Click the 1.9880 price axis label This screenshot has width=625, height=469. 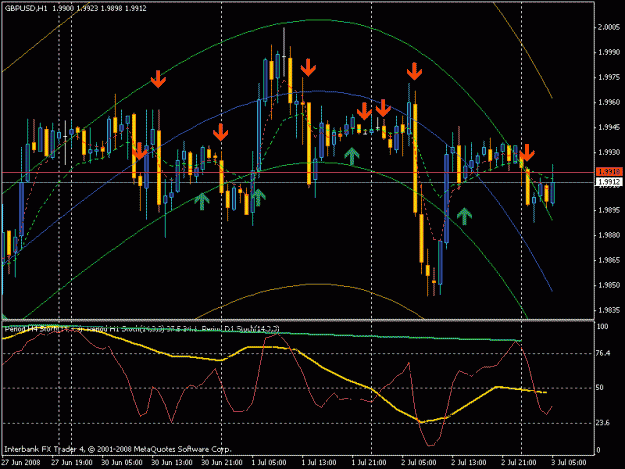point(609,235)
